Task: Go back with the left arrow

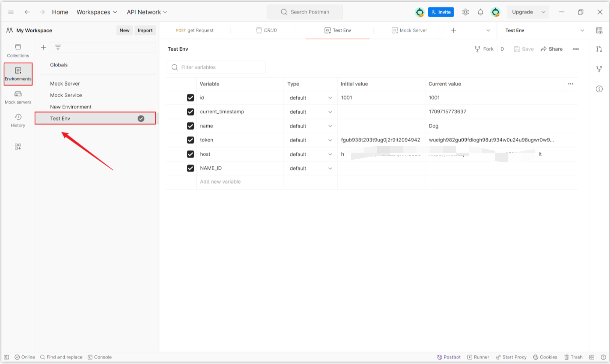Action: point(27,12)
